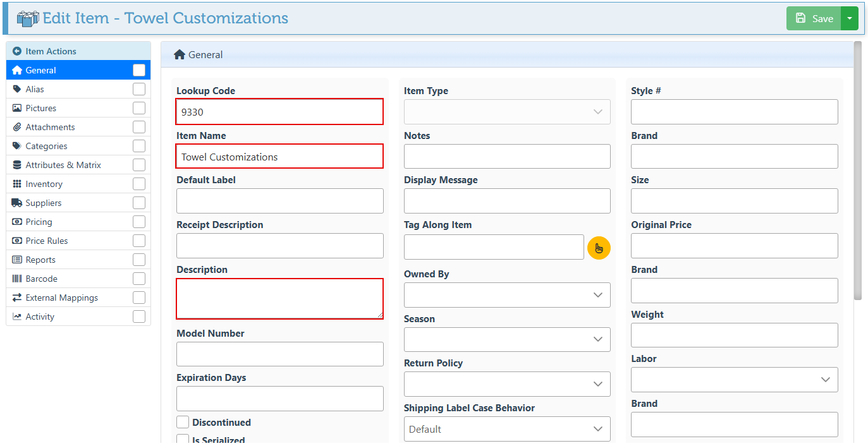The image size is (868, 446).
Task: Click into the Description text area
Action: click(279, 299)
